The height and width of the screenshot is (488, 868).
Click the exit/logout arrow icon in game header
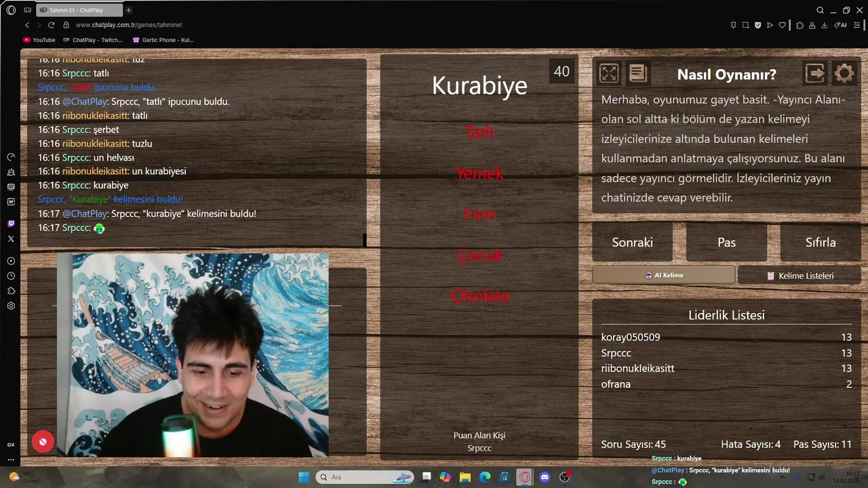815,73
